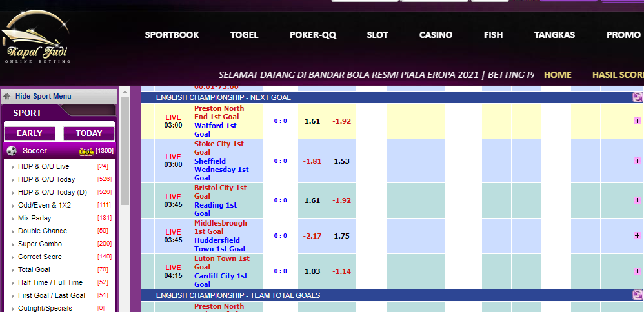Bet -1.92 on Watford 1st Goal
Screen dimensions: 644x312
click(342, 122)
